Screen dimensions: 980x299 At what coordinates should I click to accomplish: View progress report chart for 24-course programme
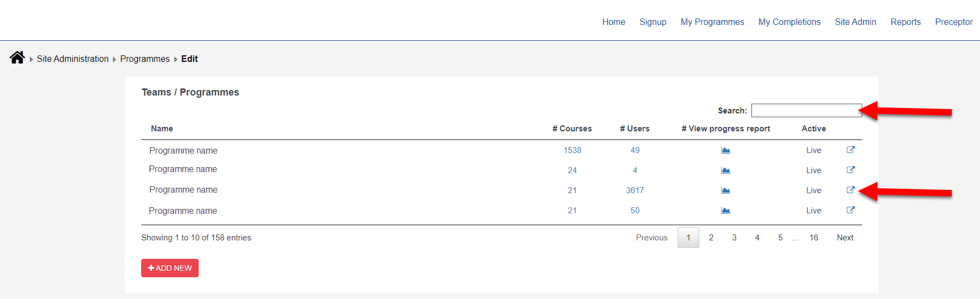coord(725,170)
